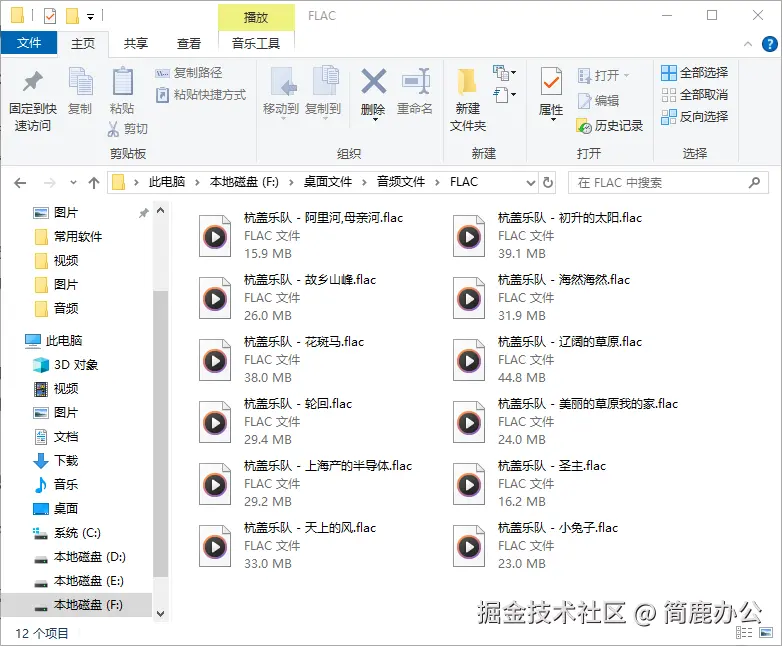The image size is (782, 646).
Task: Click the Rename icon
Action: pos(415,81)
